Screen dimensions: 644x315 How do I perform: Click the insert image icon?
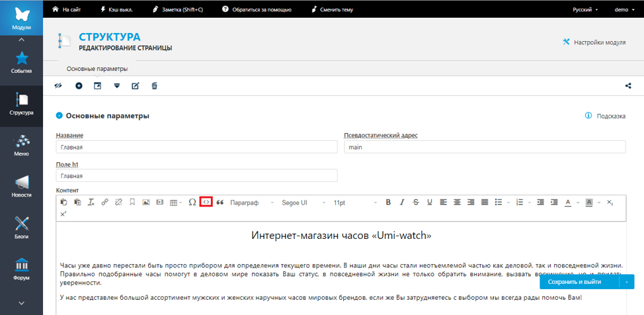146,202
